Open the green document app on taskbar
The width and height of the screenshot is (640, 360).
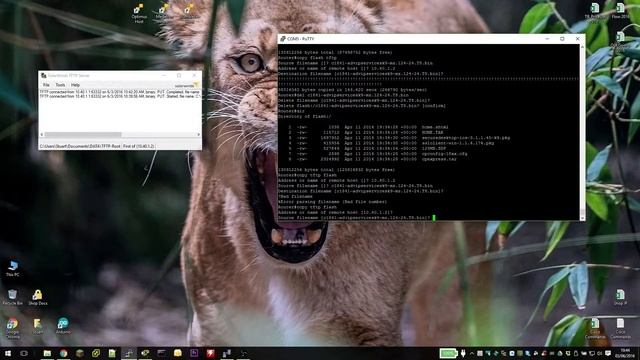[112, 353]
